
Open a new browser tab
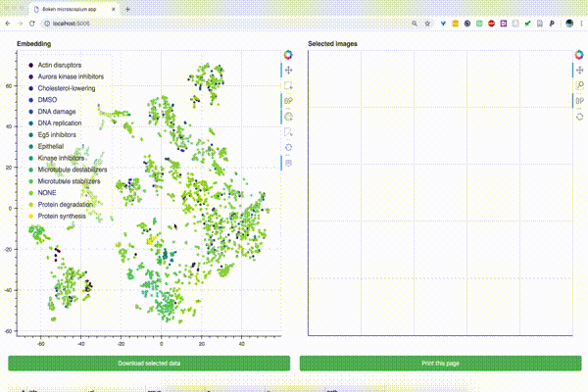[127, 9]
